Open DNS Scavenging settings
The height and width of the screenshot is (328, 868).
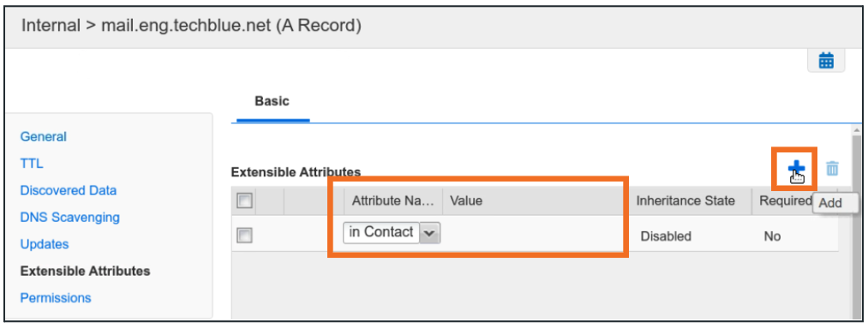[x=69, y=218]
